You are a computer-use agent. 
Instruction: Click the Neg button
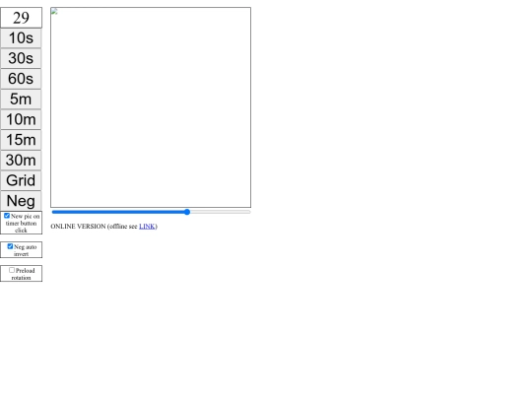click(21, 201)
